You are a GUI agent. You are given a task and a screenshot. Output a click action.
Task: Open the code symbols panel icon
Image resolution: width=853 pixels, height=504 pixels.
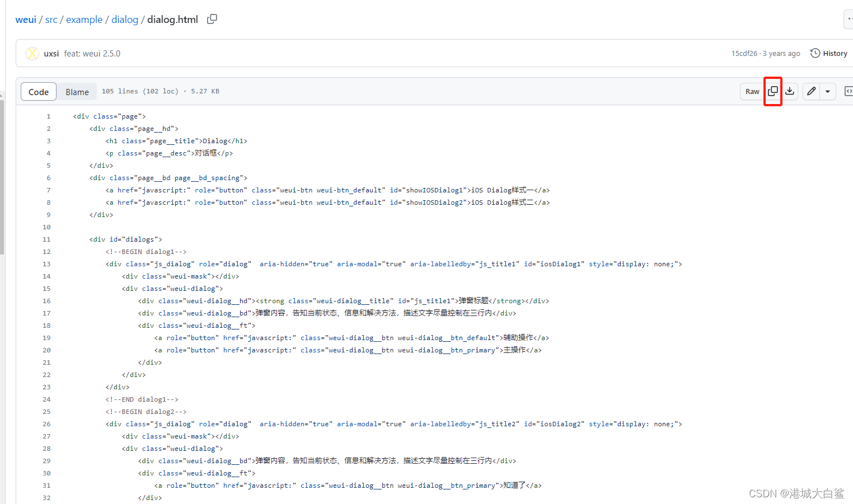(849, 91)
